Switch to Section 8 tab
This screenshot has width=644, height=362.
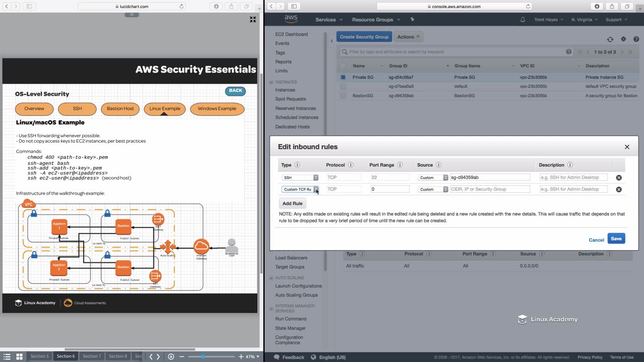118,356
